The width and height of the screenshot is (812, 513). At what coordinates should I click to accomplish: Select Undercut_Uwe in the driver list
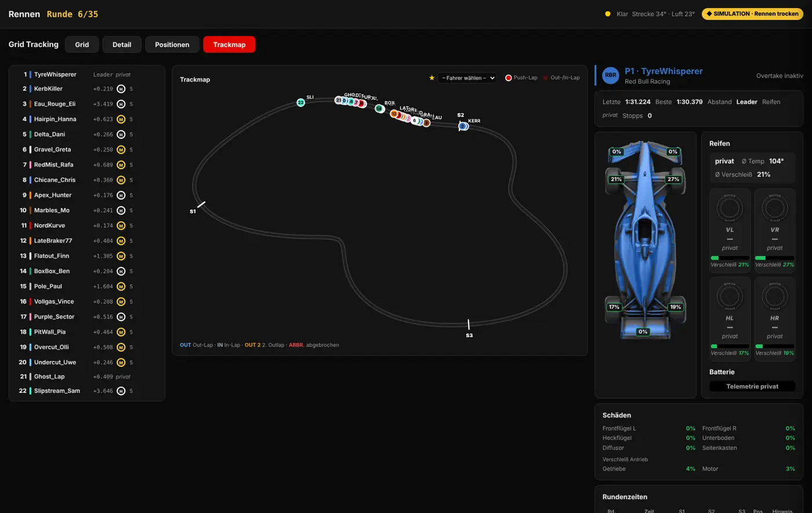87,362
